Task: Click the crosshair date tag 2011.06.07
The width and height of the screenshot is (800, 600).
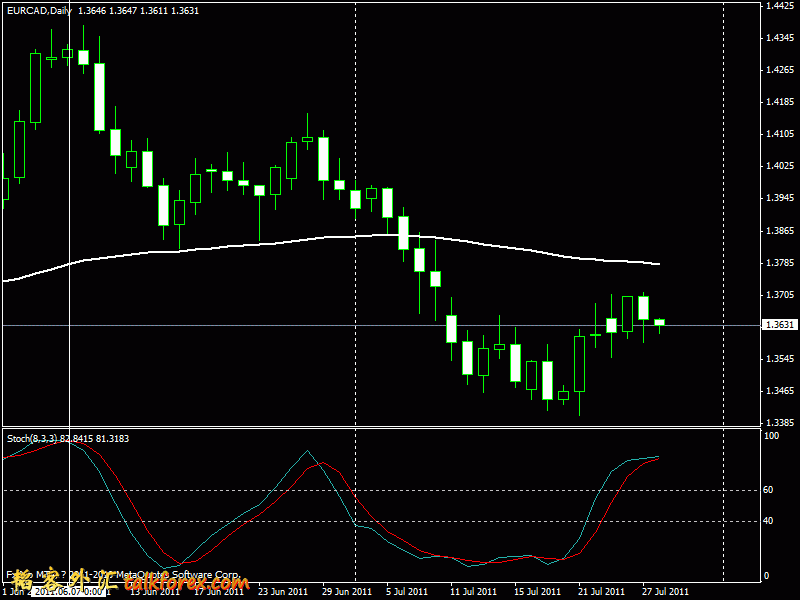Action: click(69, 592)
